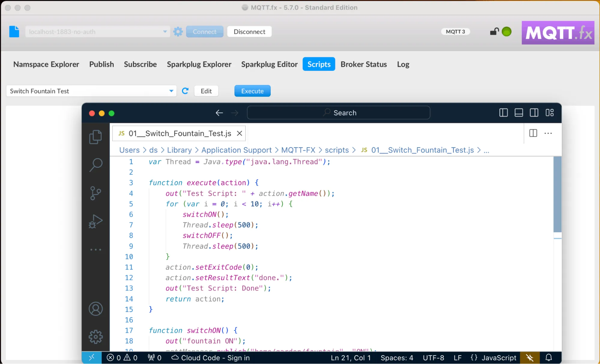
Task: Click the Execute button to run script
Action: tap(252, 91)
